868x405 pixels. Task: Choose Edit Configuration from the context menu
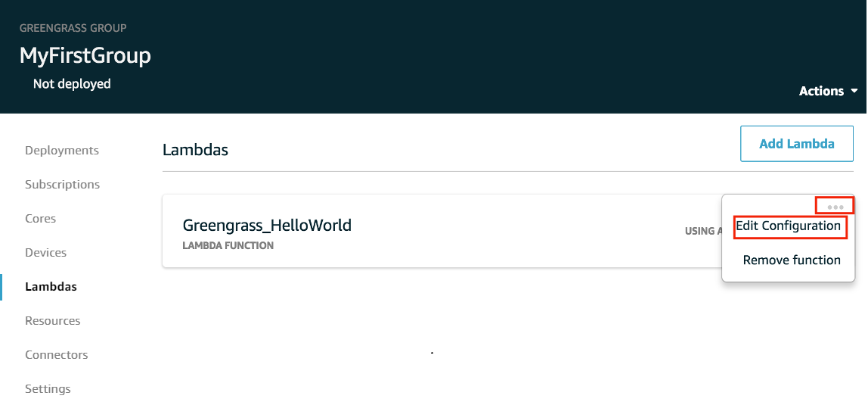788,226
